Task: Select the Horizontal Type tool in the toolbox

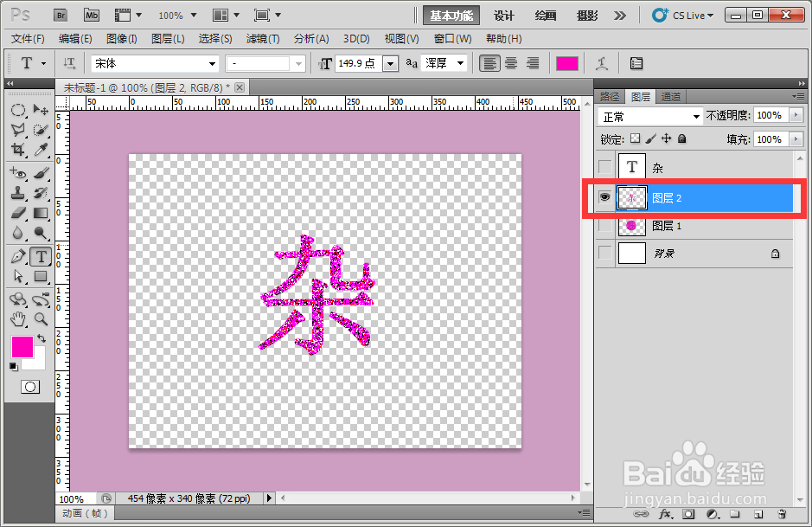Action: coord(41,256)
